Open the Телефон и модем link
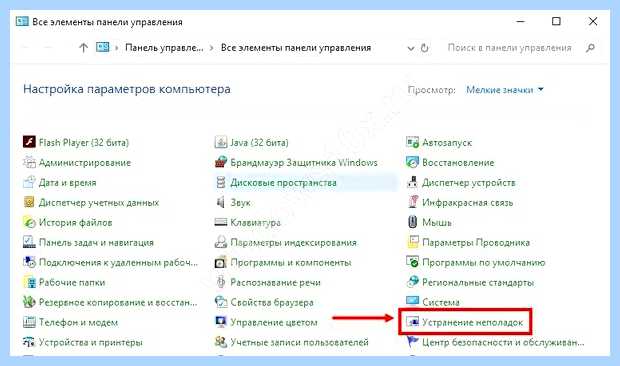 coord(78,323)
